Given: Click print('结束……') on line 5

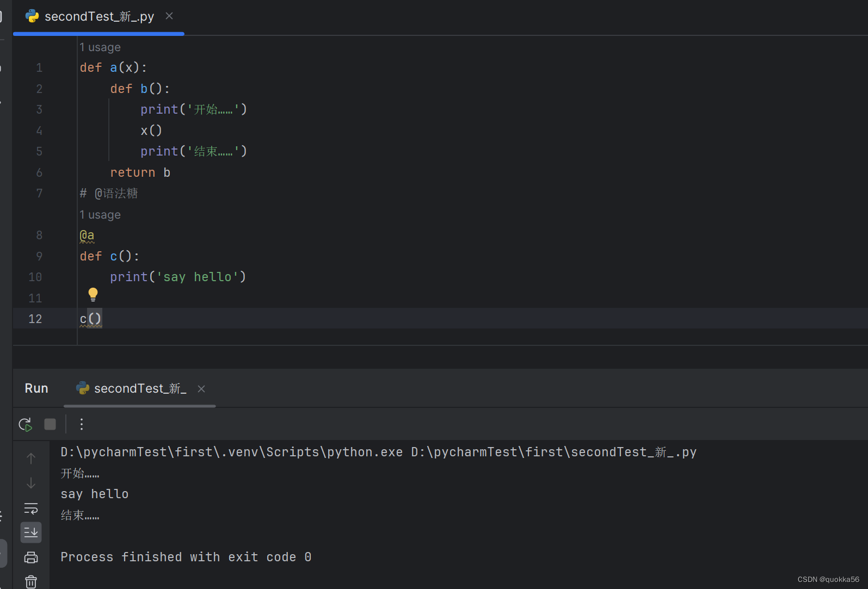Looking at the screenshot, I should pos(194,151).
